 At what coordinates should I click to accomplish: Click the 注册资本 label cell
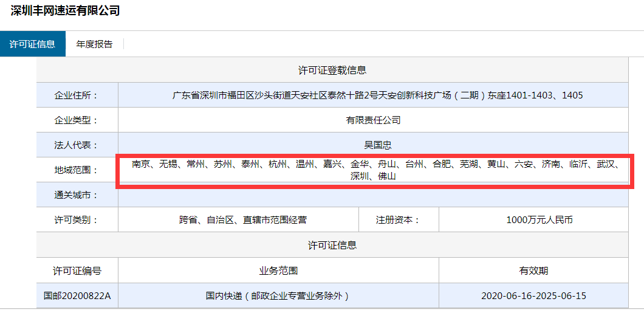coord(399,219)
